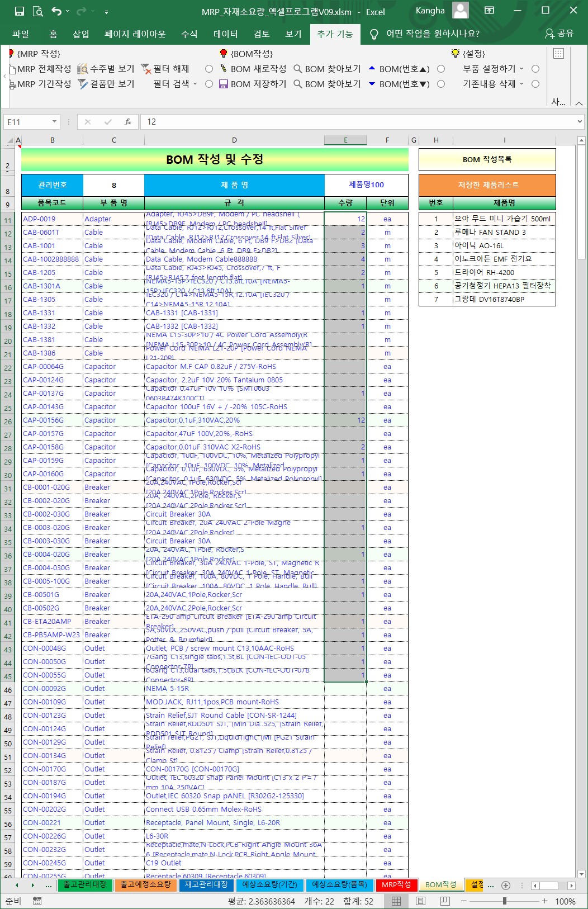
Task: Collapse the ribbon with the chevron
Action: [579, 103]
